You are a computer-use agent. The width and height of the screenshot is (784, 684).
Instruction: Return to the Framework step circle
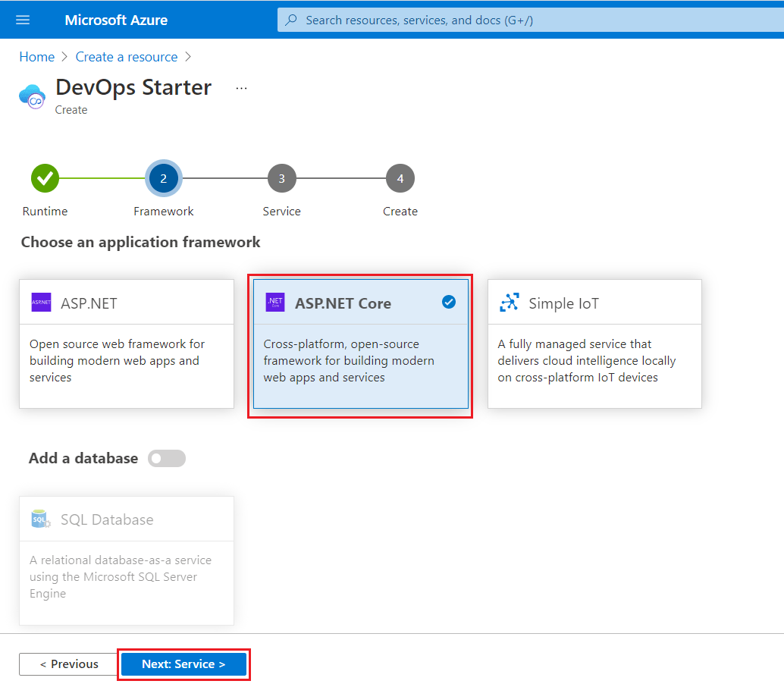pyautogui.click(x=163, y=178)
